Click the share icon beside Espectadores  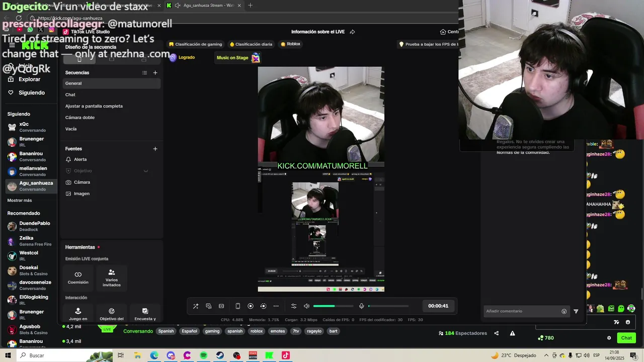(497, 333)
